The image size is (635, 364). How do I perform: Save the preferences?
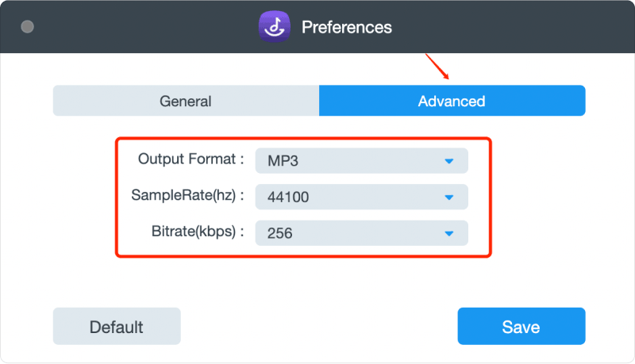tap(521, 327)
